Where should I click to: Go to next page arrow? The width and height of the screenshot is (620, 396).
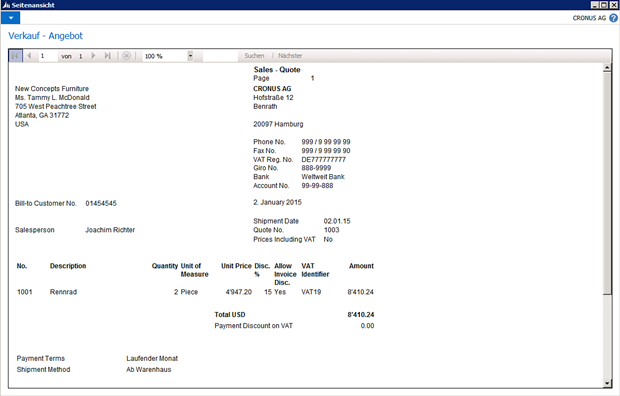pos(93,56)
